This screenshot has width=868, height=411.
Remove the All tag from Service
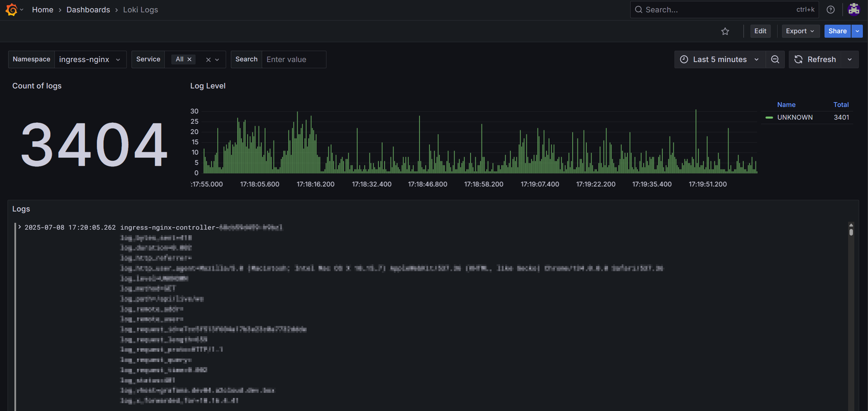189,59
